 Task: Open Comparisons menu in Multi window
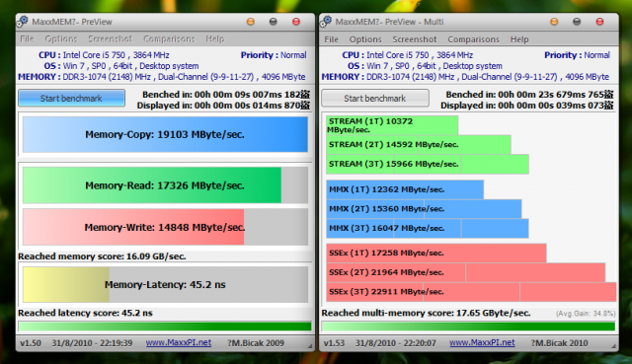(473, 39)
